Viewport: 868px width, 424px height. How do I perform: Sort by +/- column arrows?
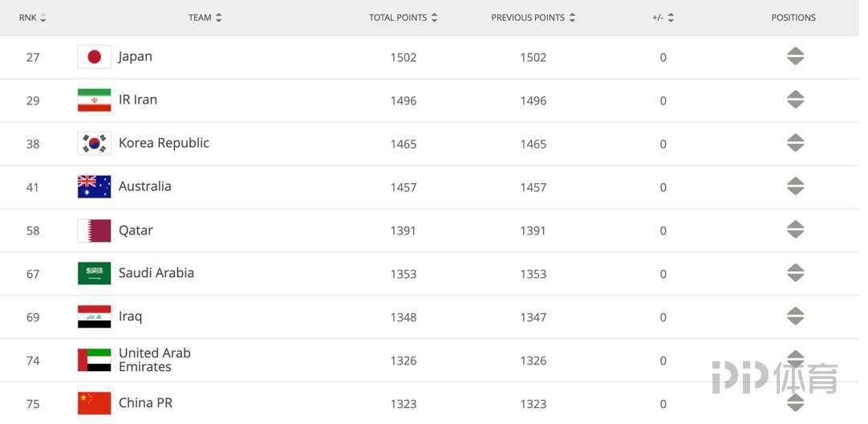671,18
